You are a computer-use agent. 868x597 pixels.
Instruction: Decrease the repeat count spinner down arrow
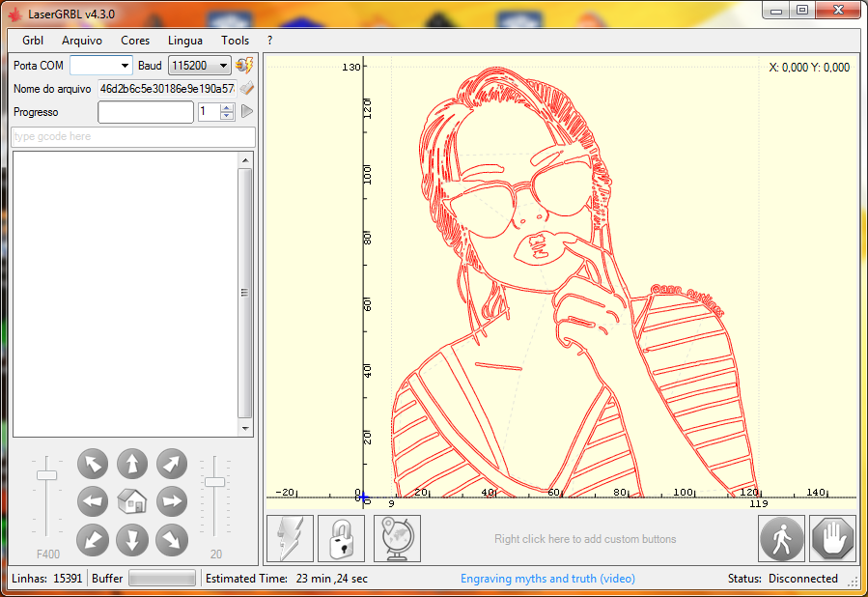pyautogui.click(x=226, y=116)
